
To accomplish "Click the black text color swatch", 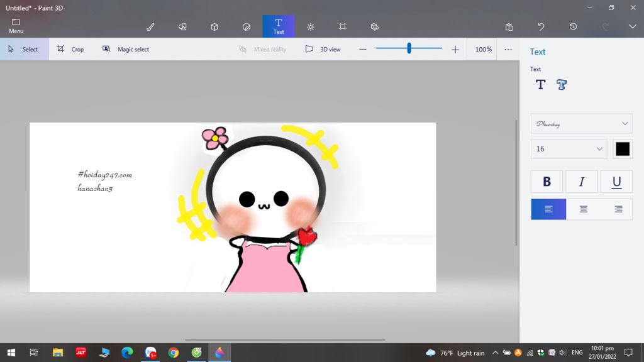I will 623,149.
